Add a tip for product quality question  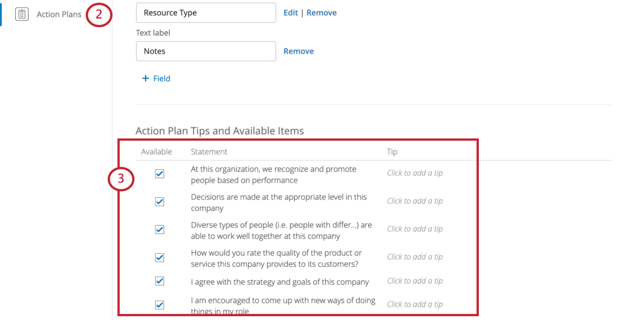coord(414,257)
